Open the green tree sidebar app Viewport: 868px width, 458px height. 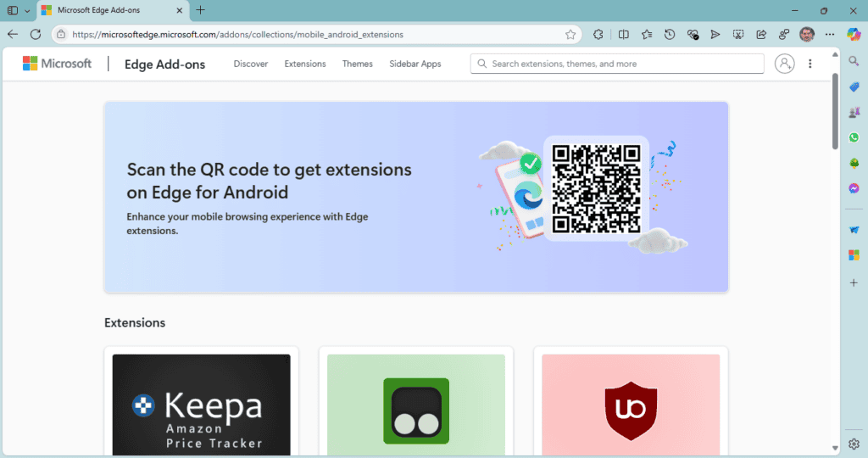[854, 163]
